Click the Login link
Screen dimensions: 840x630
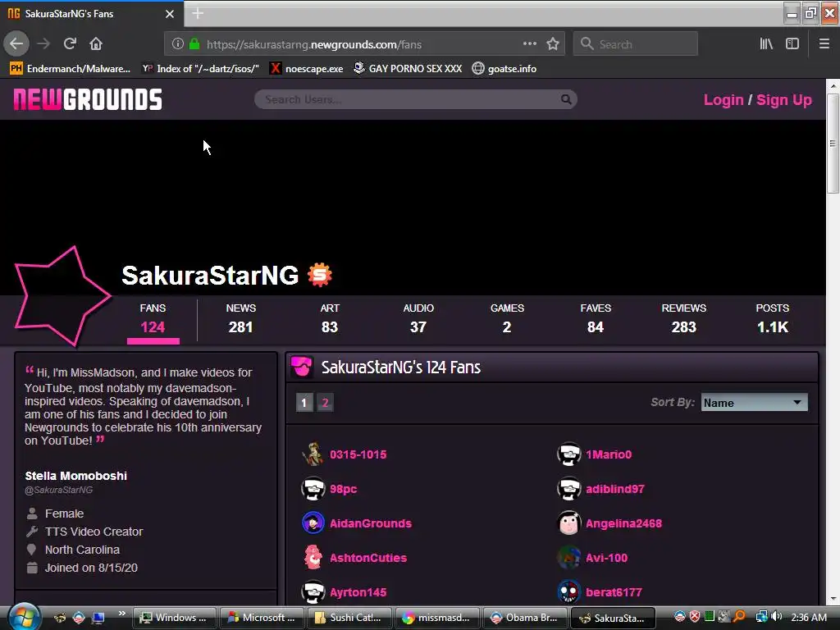pos(724,100)
